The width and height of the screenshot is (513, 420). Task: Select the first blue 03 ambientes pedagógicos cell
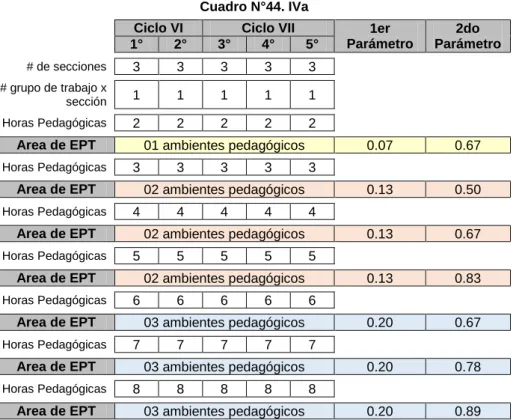pos(224,322)
